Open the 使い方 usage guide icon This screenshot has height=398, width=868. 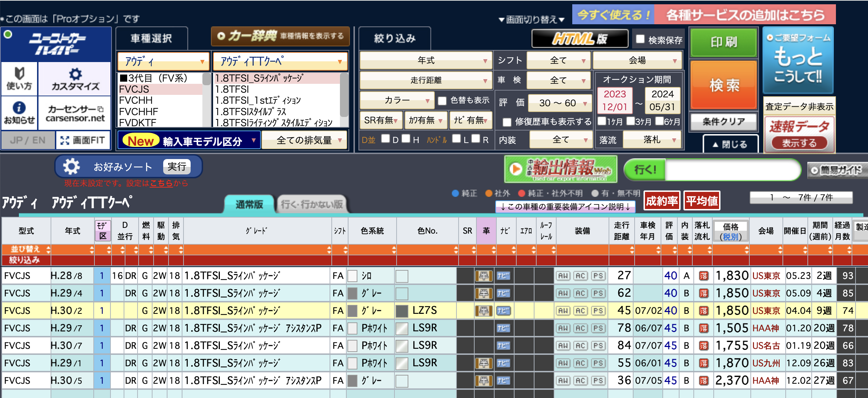19,79
